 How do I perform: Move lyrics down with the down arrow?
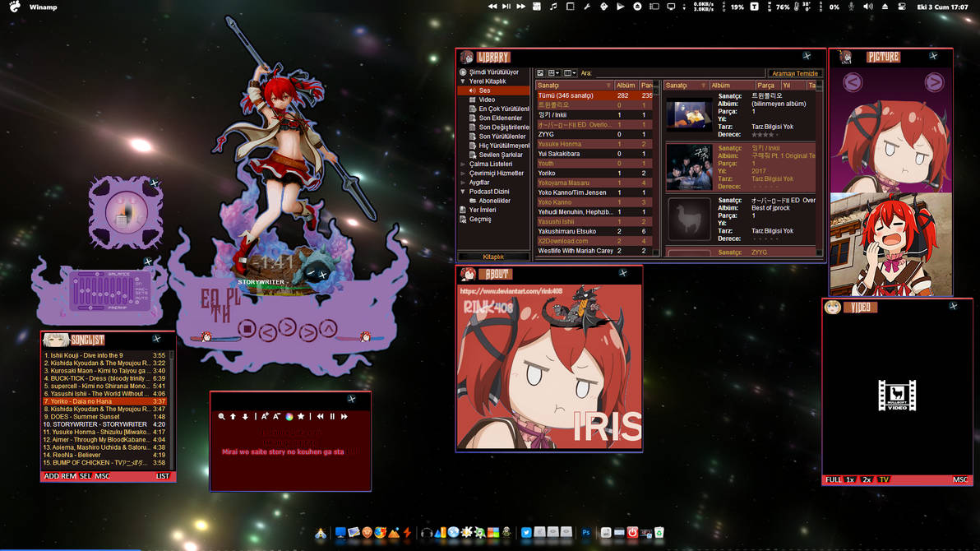(245, 416)
